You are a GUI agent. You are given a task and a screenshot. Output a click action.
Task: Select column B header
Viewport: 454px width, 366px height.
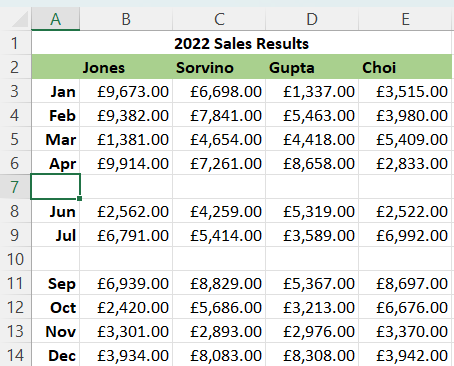click(126, 19)
